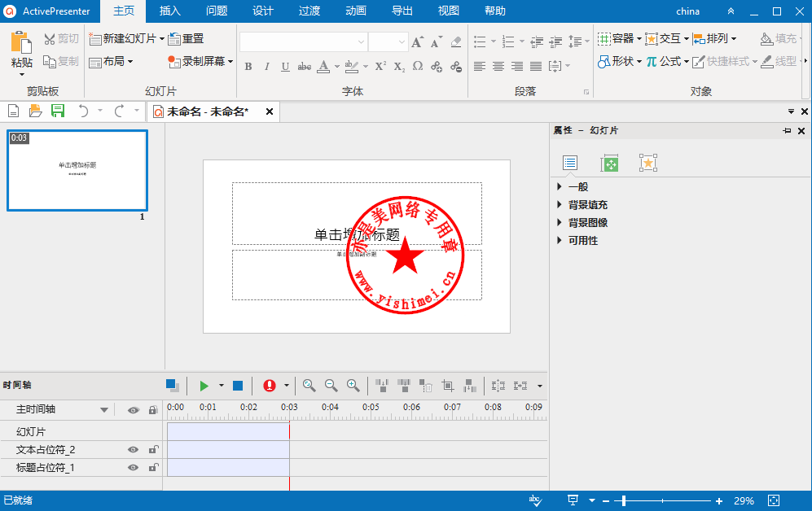Open a project with the folder icon
This screenshot has width=812, height=511.
point(35,111)
